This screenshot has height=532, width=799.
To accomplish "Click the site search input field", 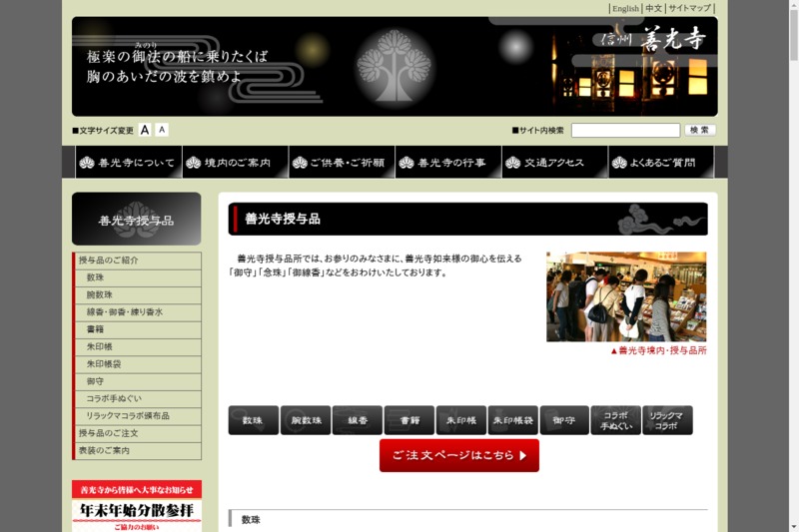I will [625, 130].
